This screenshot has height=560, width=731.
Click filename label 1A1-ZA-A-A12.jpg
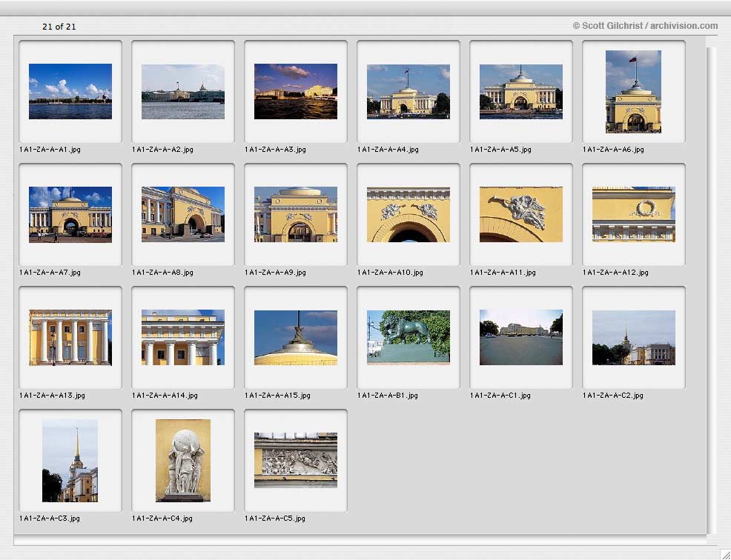coord(616,273)
